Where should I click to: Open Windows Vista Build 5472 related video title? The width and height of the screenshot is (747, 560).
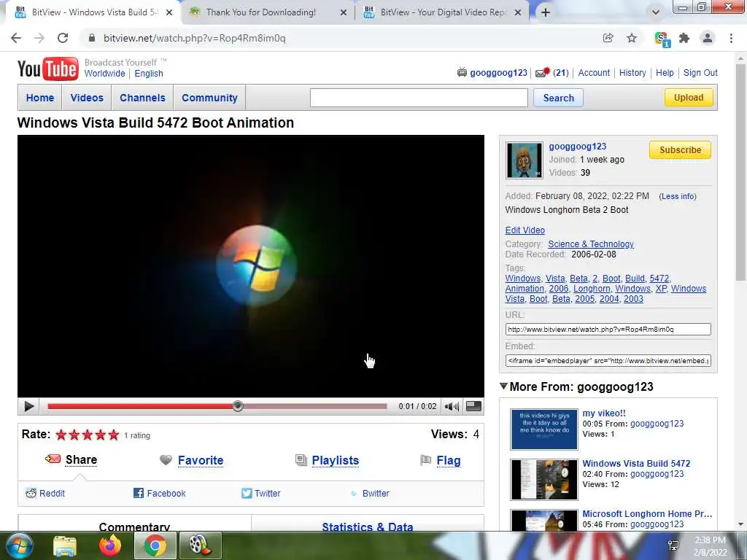tap(636, 463)
